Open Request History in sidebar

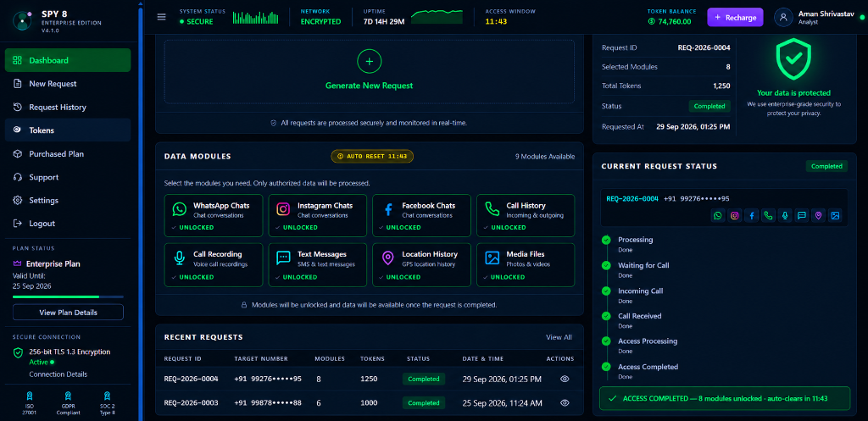pyautogui.click(x=68, y=107)
